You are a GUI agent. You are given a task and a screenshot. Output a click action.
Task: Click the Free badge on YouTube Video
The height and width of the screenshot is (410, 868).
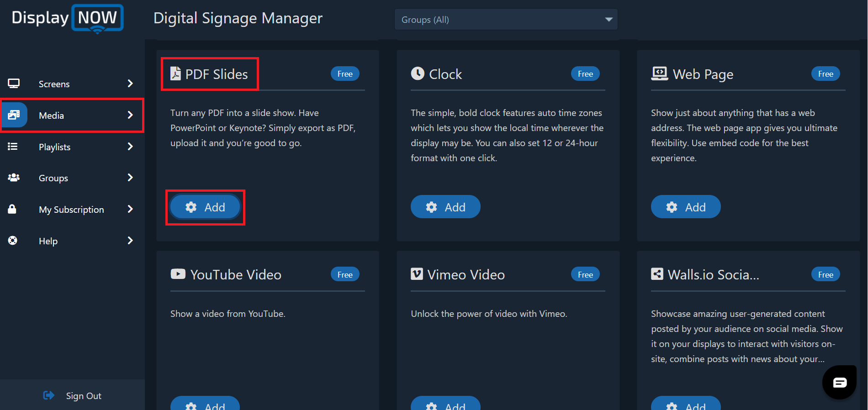coord(345,274)
